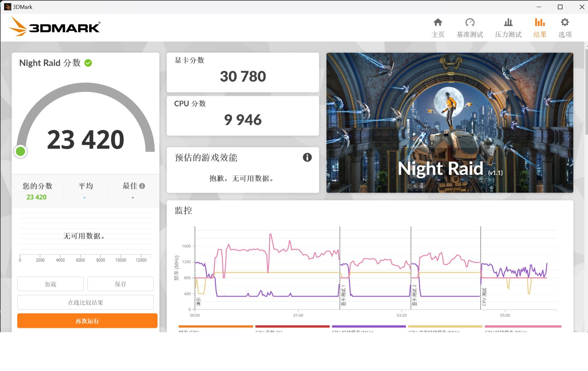Click green 23 420 under 您的分数

(x=36, y=197)
